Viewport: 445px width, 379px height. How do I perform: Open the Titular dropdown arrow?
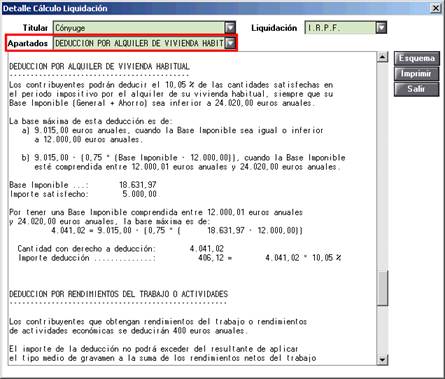click(x=230, y=28)
